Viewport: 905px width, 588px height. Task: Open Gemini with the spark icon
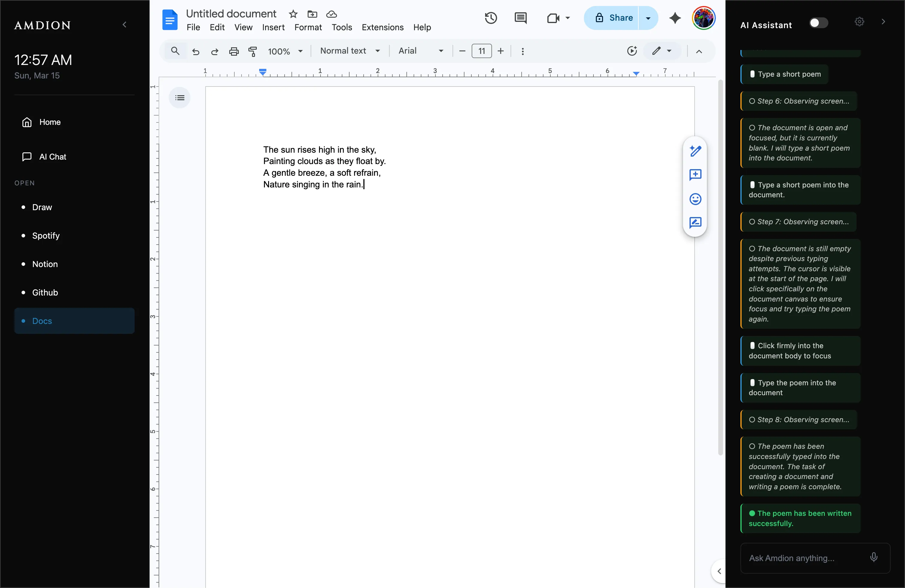click(x=675, y=18)
